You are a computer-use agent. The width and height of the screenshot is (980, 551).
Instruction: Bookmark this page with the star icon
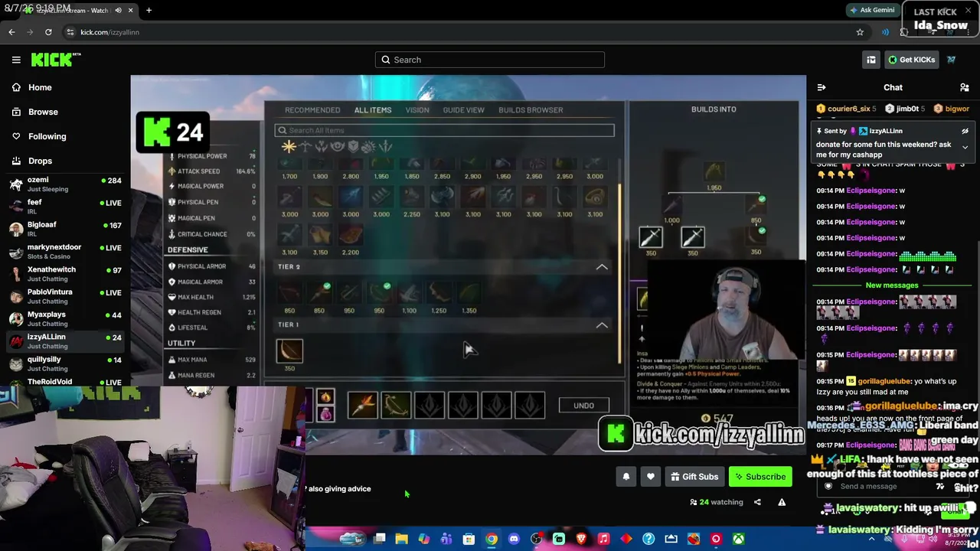tap(860, 32)
